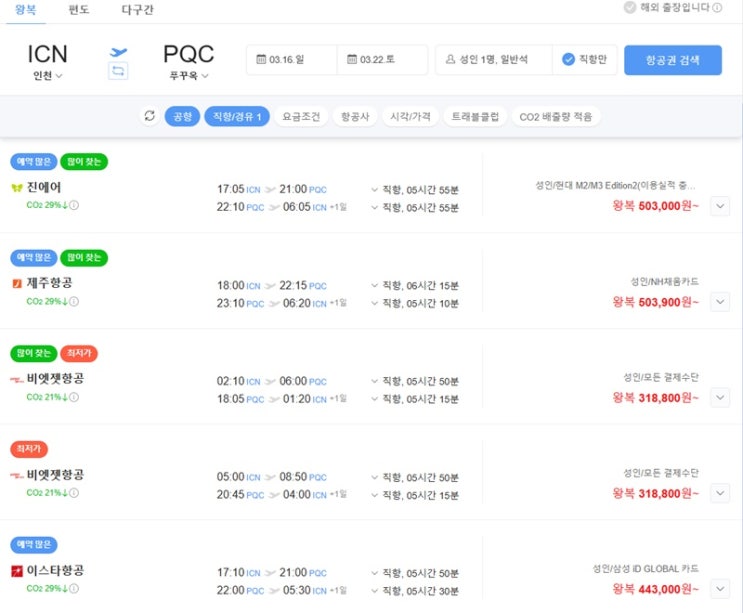
Task: Expand 제주항공 outbound 18:00 flight details
Action: tap(374, 286)
